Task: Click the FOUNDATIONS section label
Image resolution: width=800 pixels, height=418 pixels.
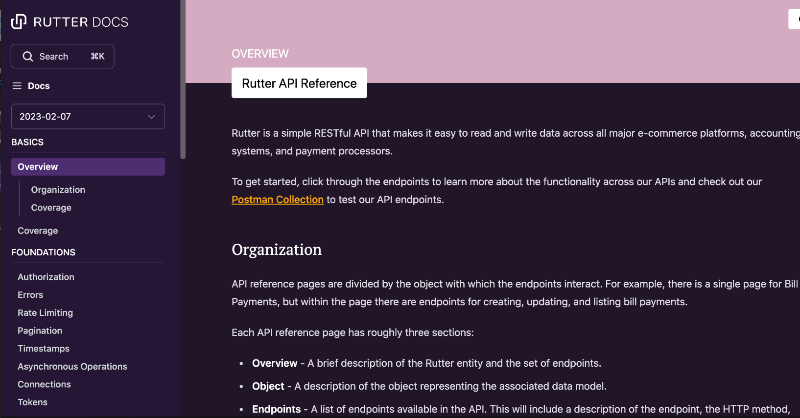Action: [43, 252]
